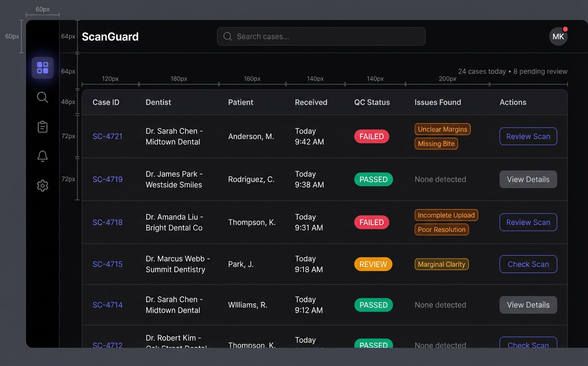Click Check Scan for Park, J.

coord(528,264)
